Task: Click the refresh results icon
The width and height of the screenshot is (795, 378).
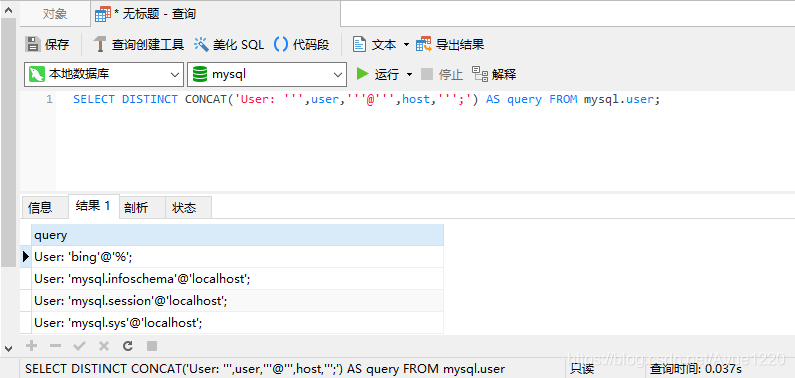Action: pyautogui.click(x=128, y=346)
